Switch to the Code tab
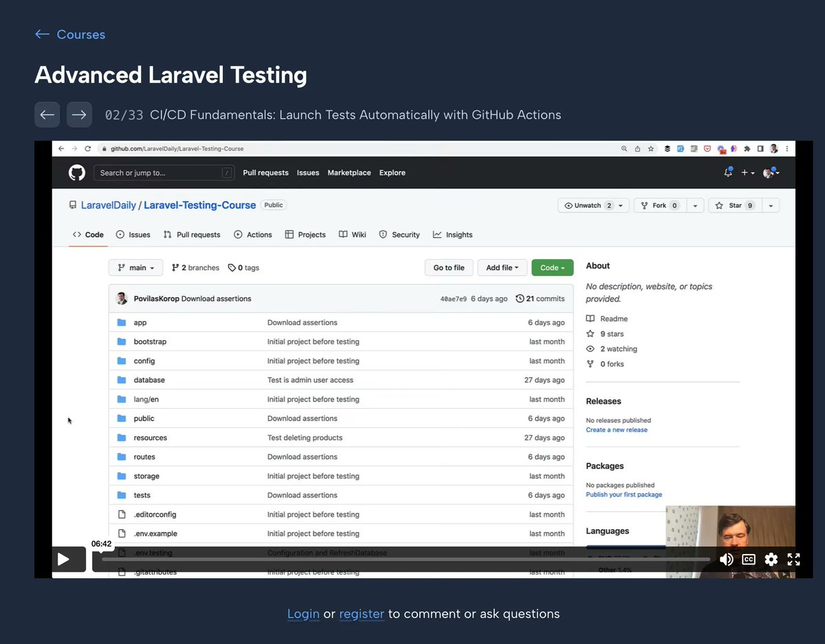 click(x=88, y=235)
